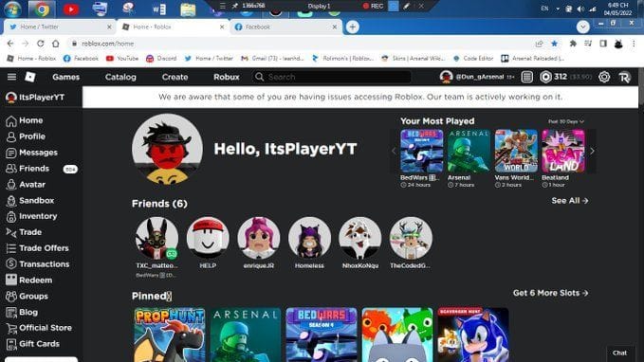Show next Most Played games arrow
This screenshot has height=362, width=644.
[592, 151]
